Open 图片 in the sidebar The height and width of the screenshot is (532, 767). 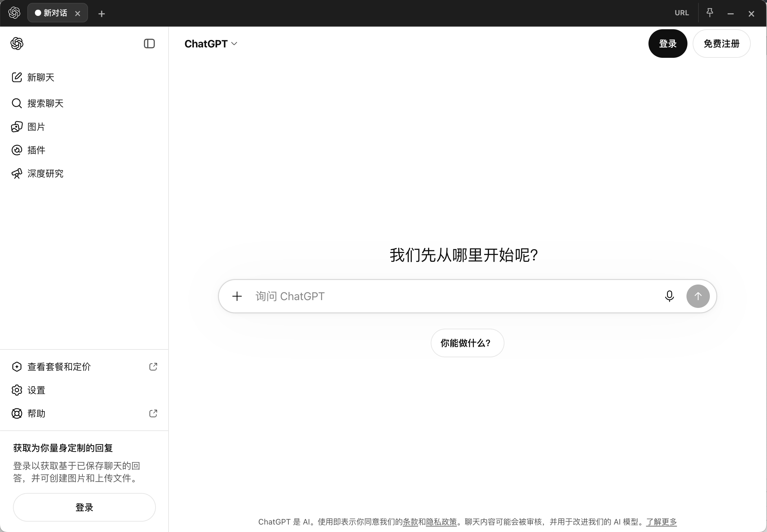tap(84, 127)
